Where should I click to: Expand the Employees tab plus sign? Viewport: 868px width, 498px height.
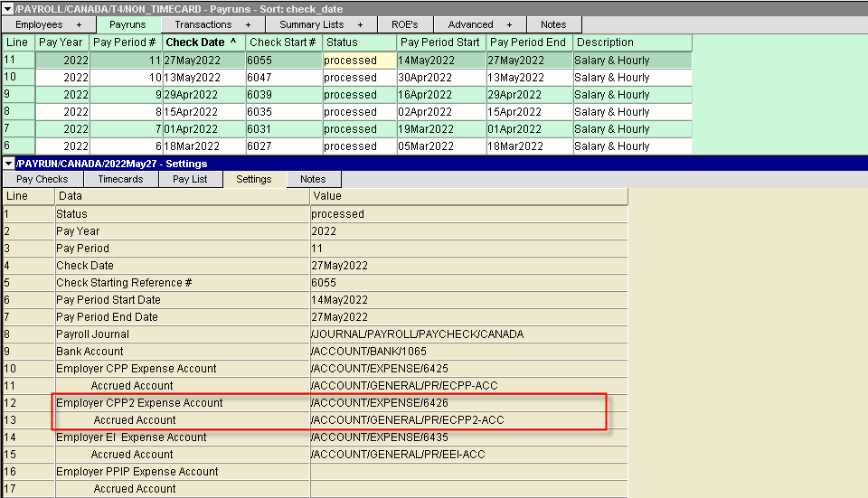pos(79,24)
